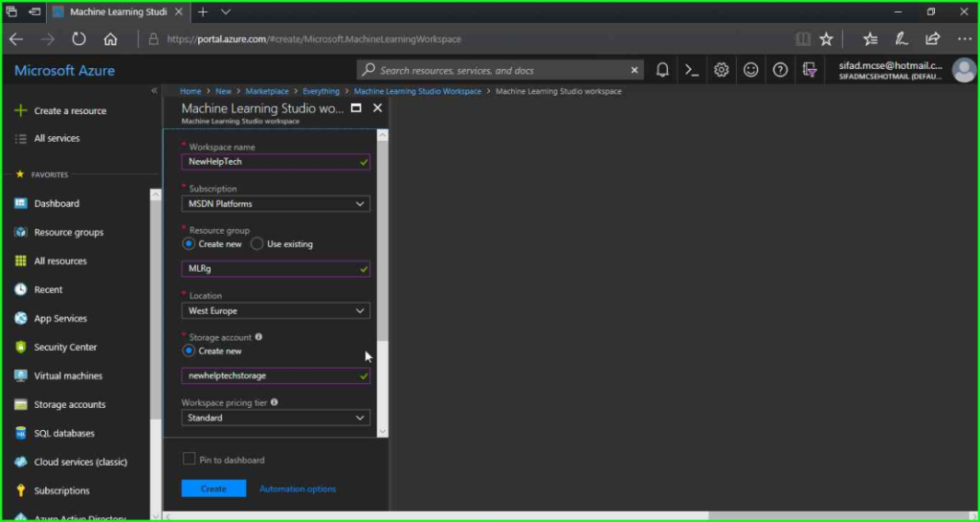This screenshot has height=522, width=980.
Task: Open the Location dropdown showing West Europe
Action: [276, 310]
